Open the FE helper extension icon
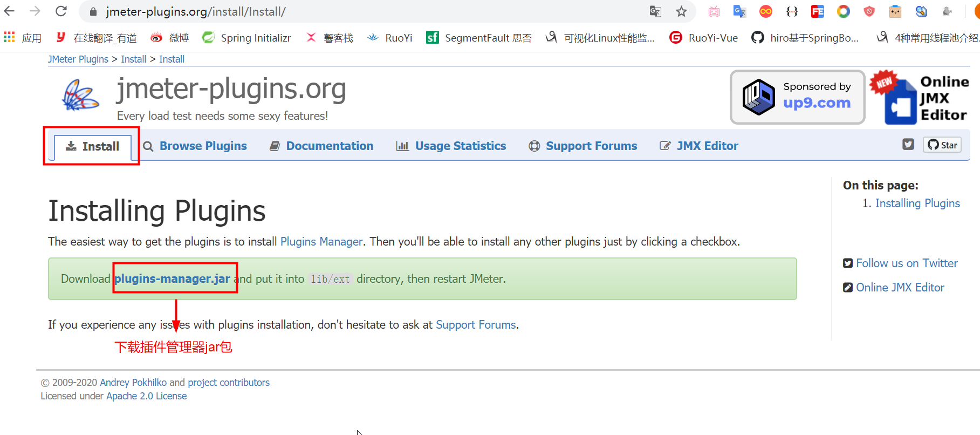The height and width of the screenshot is (435, 980). coord(818,11)
